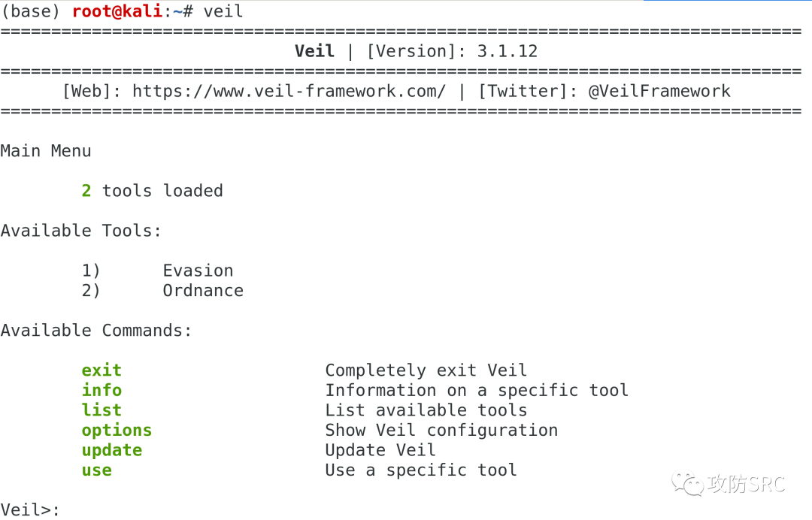Viewport: 812px width, 520px height.
Task: Click the Version 3.1.12 text
Action: [452, 52]
